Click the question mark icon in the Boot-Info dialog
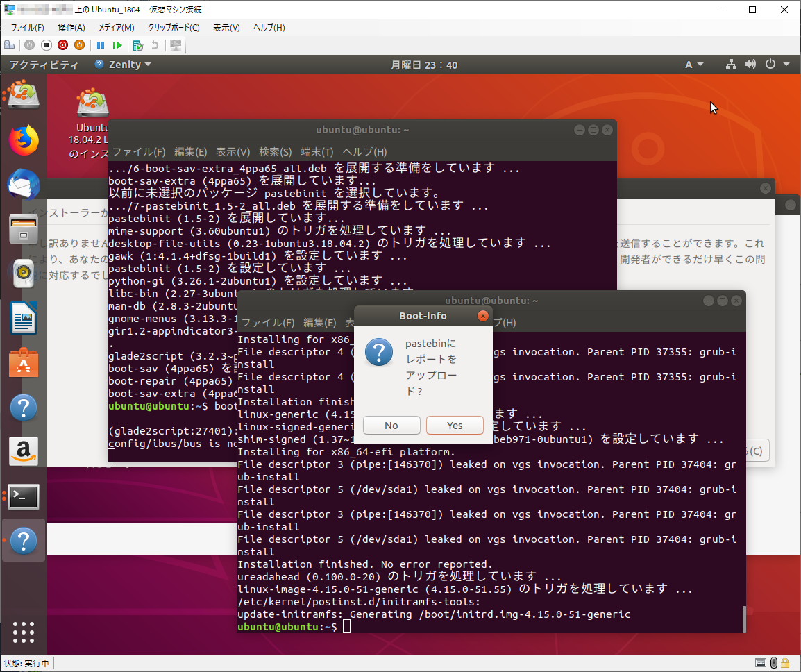Screen dimensions: 801x672 (379, 352)
